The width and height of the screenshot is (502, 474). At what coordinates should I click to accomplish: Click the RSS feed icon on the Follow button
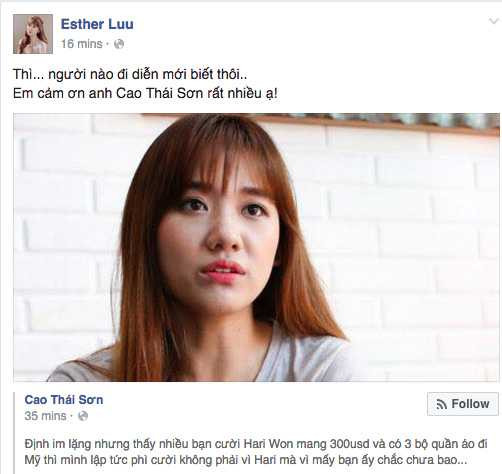click(441, 404)
